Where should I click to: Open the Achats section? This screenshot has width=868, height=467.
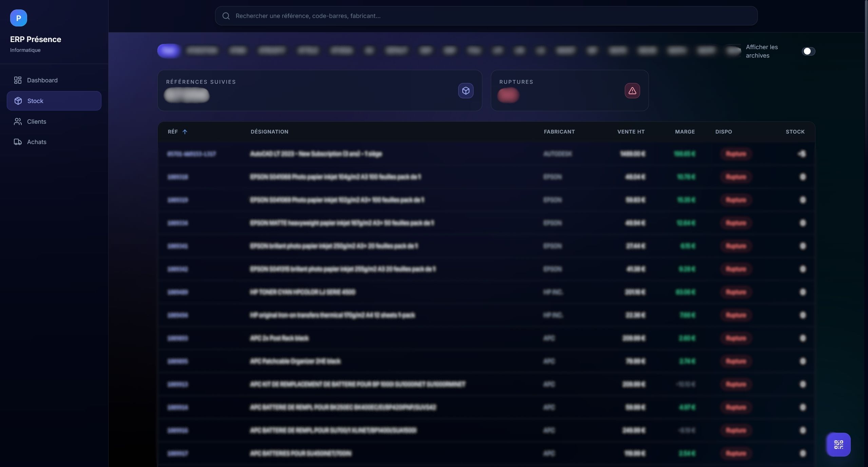(x=54, y=142)
